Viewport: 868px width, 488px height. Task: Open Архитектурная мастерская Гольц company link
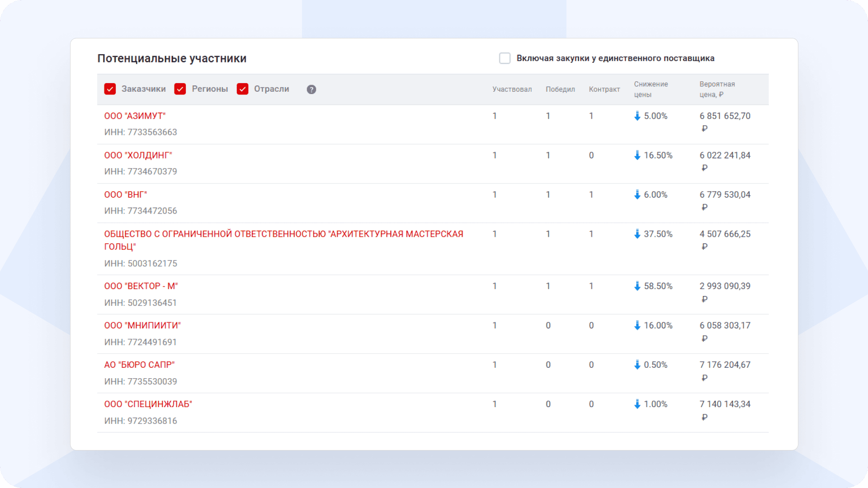[x=283, y=234]
